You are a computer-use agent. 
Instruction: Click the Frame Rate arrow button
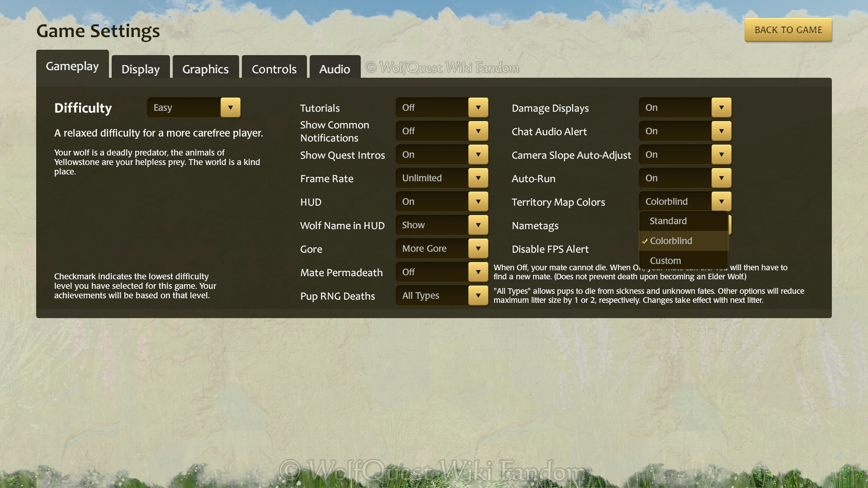[478, 178]
